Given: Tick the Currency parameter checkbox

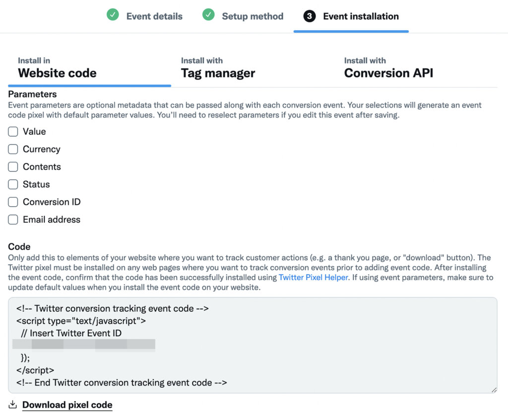Looking at the screenshot, I should 13,149.
